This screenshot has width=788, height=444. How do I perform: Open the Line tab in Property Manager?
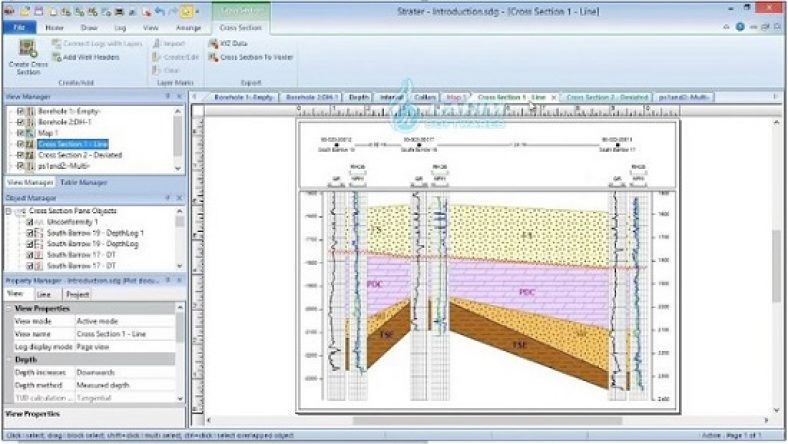(x=43, y=295)
